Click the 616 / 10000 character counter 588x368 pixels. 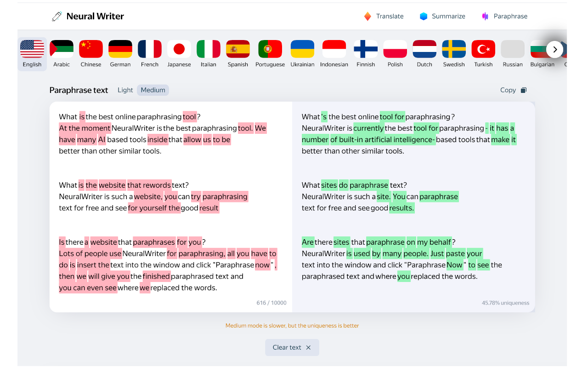click(x=271, y=303)
